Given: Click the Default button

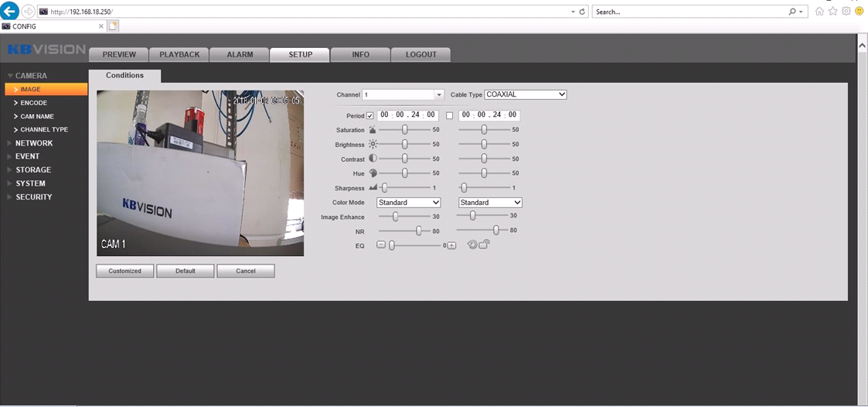Looking at the screenshot, I should [186, 271].
